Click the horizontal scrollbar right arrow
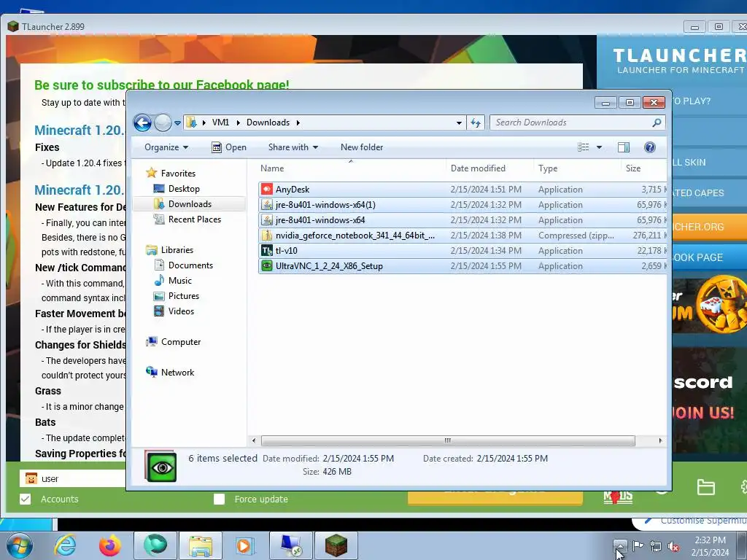 tap(660, 440)
